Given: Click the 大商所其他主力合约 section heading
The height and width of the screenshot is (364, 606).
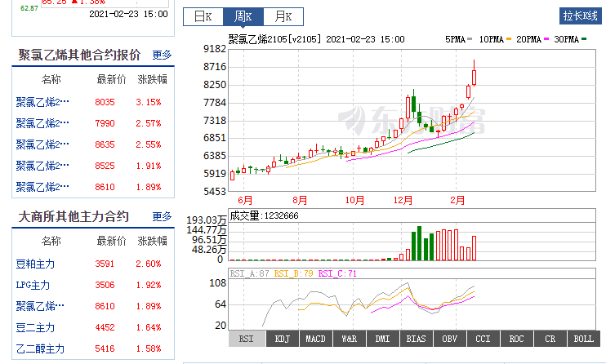Looking at the screenshot, I should [74, 216].
